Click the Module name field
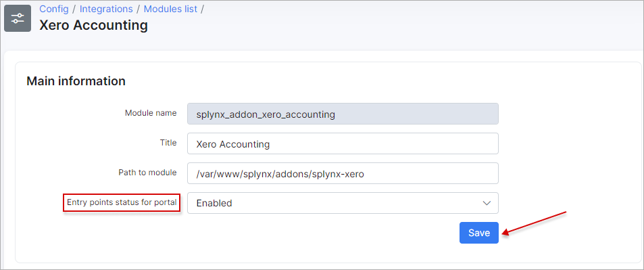This screenshot has height=270, width=644. pyautogui.click(x=343, y=114)
